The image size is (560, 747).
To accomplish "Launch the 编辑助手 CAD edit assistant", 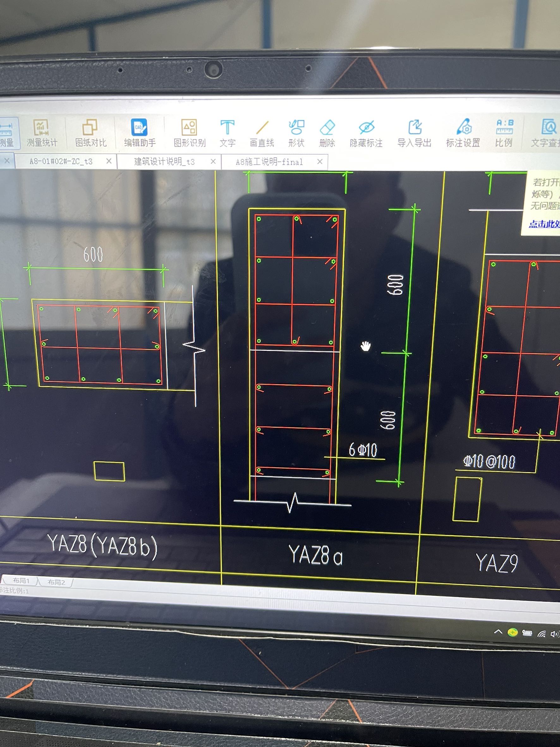I will 139,133.
